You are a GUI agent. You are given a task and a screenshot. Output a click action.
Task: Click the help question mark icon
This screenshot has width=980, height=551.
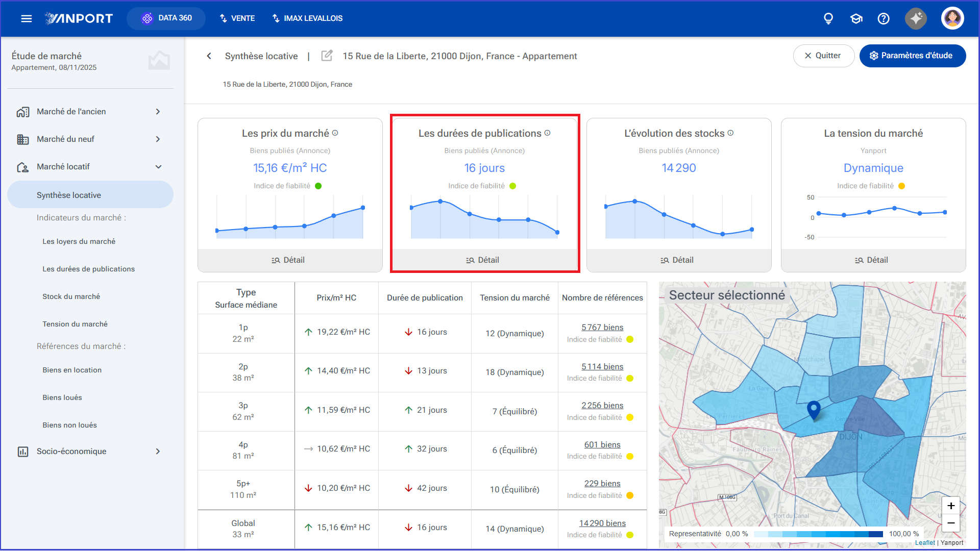(884, 18)
